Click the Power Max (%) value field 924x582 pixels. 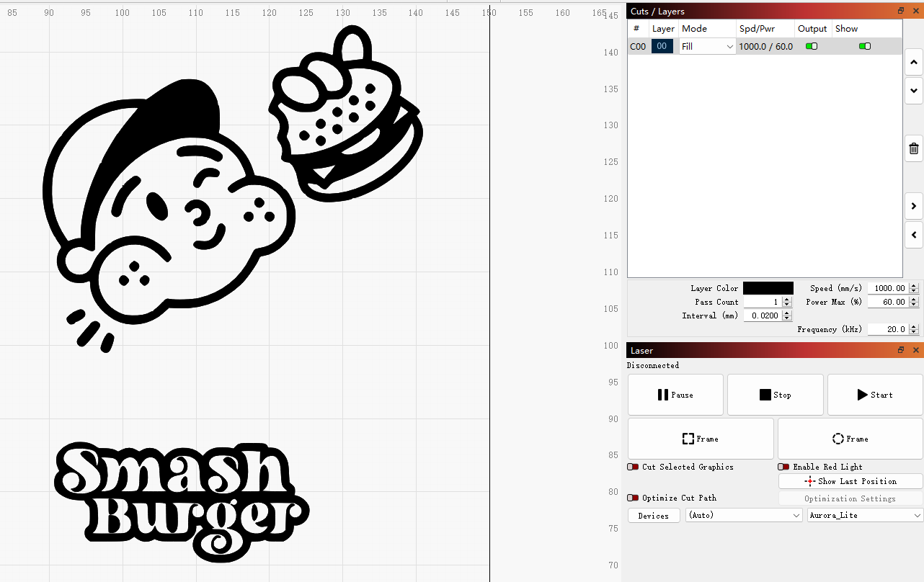[x=888, y=302]
